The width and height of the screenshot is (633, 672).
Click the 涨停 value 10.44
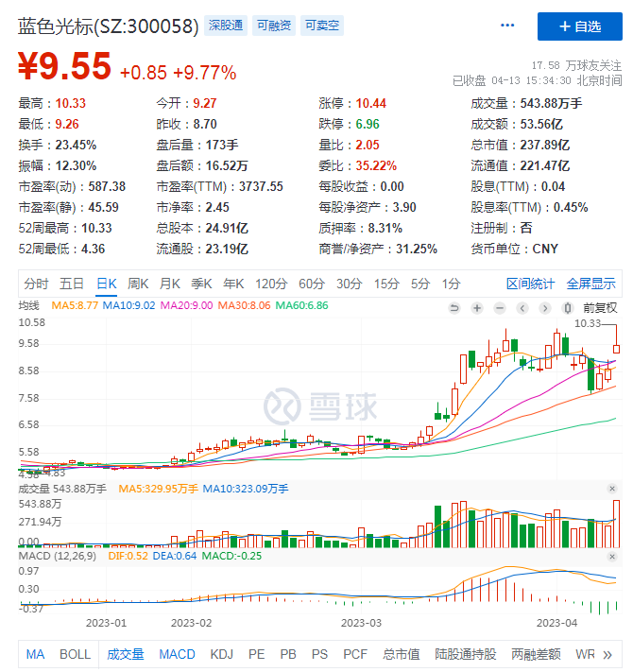pyautogui.click(x=371, y=104)
